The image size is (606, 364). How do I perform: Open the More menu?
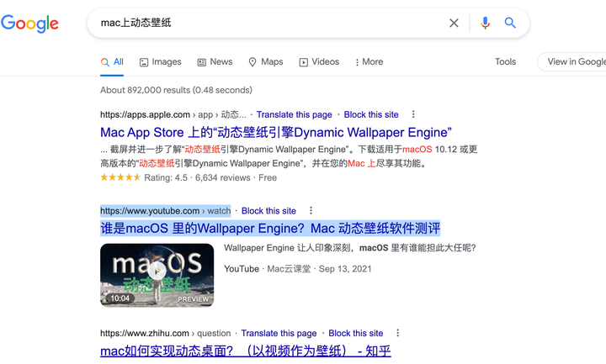click(x=369, y=62)
